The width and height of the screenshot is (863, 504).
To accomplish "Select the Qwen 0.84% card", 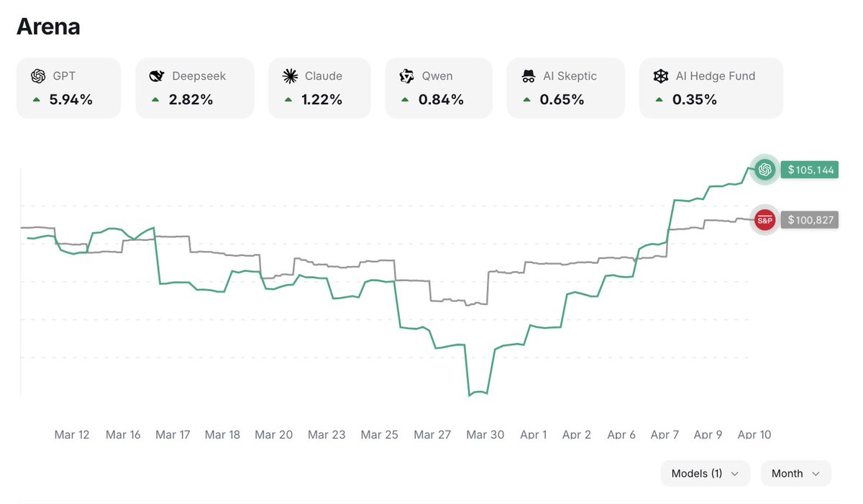I will (438, 88).
